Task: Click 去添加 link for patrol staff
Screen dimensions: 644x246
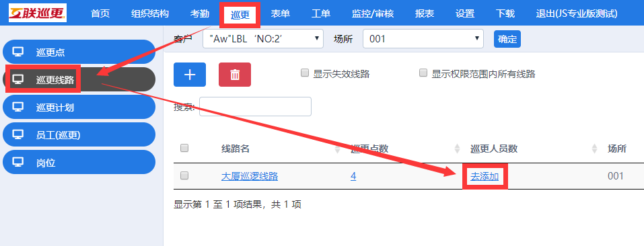Action: (x=485, y=177)
